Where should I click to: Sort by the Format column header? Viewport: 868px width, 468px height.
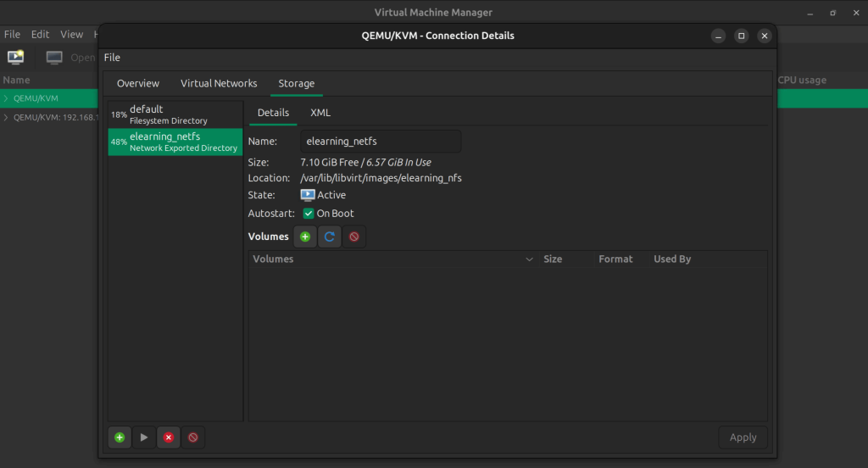(x=621, y=259)
